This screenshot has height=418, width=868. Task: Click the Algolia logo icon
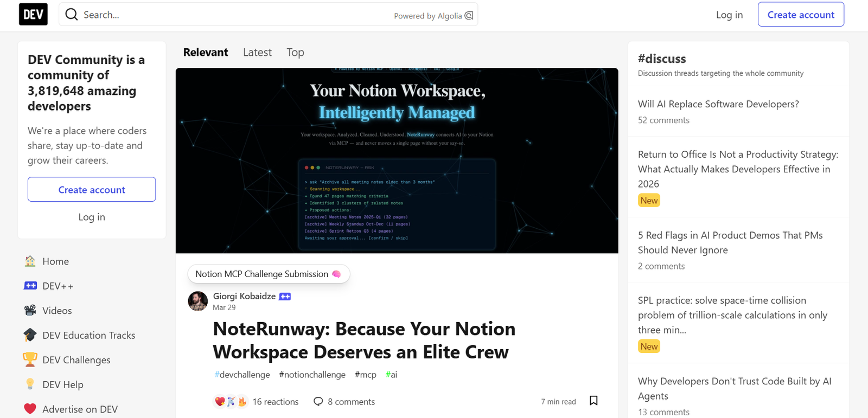(469, 16)
